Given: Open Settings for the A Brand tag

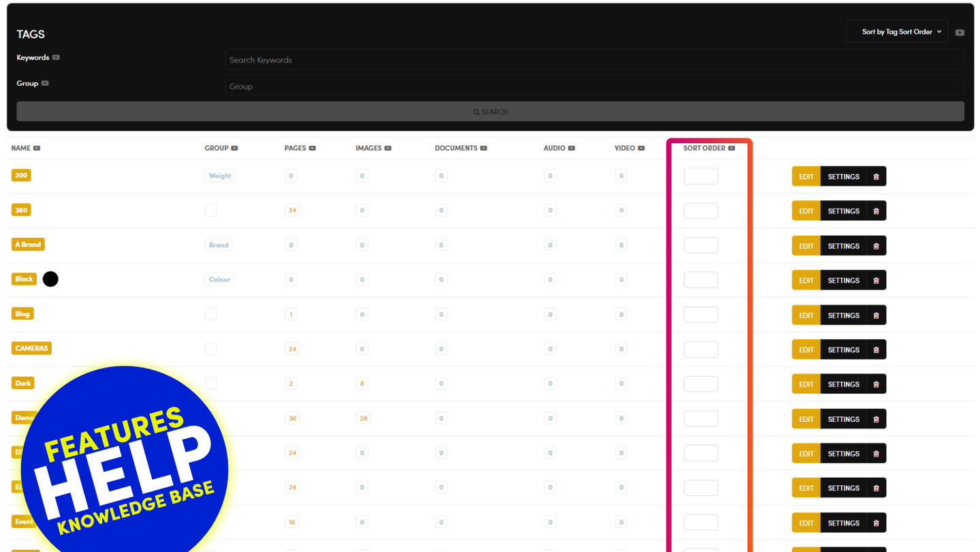Looking at the screenshot, I should (843, 246).
